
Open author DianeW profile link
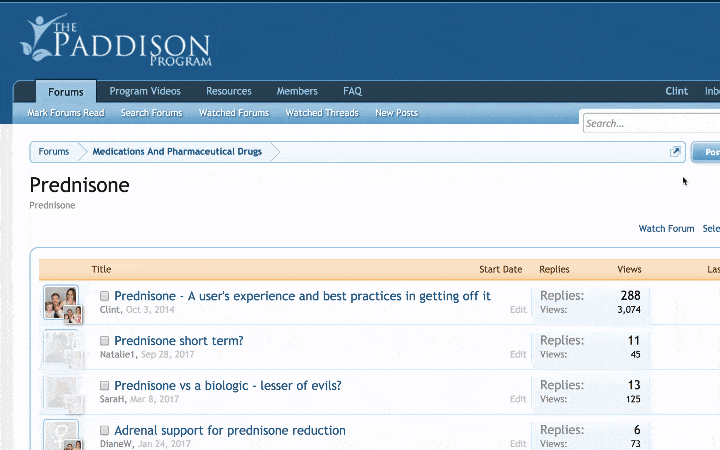(116, 444)
